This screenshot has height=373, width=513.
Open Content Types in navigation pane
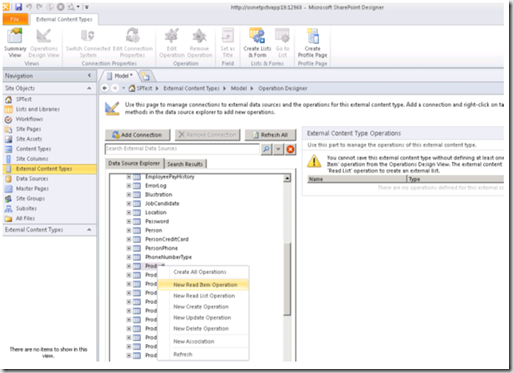[x=33, y=149]
